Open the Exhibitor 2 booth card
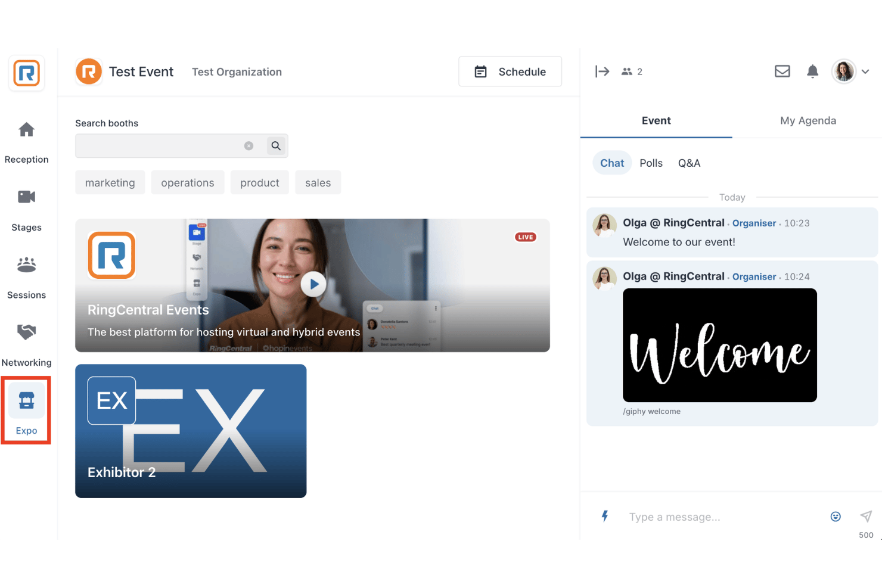This screenshot has height=588, width=882. pyautogui.click(x=191, y=431)
